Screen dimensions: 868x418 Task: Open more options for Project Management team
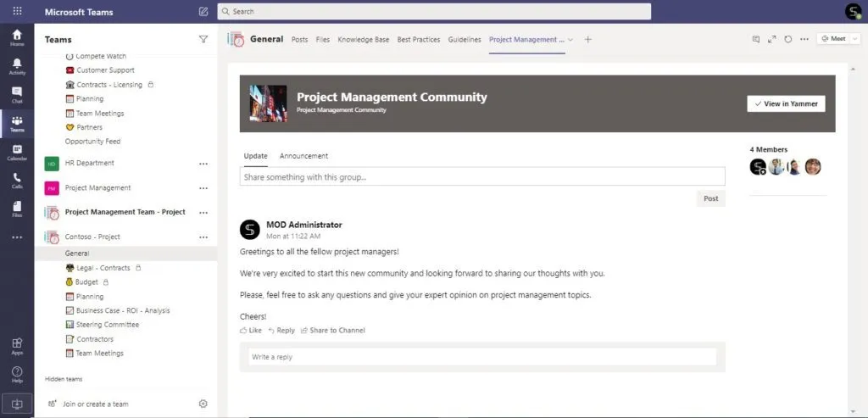pyautogui.click(x=203, y=188)
